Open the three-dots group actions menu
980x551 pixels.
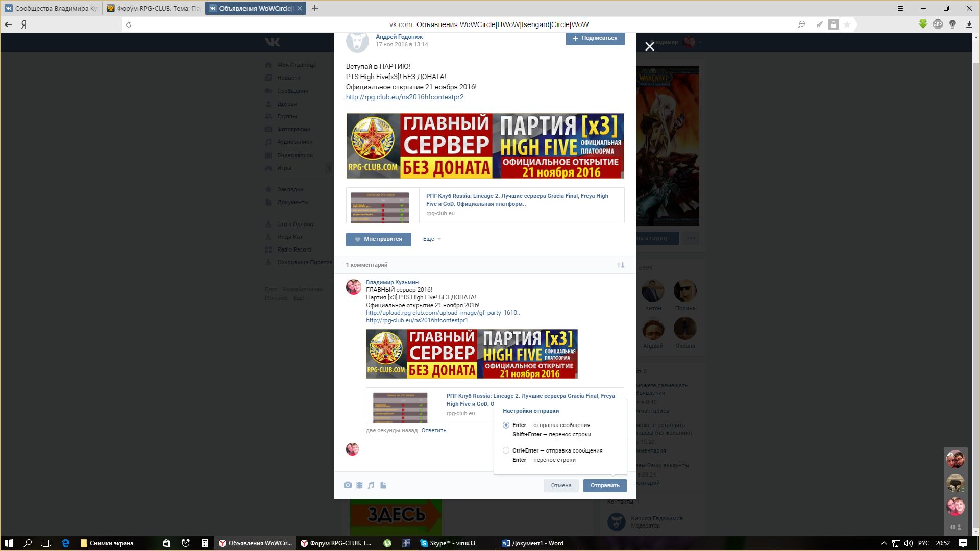click(x=691, y=238)
